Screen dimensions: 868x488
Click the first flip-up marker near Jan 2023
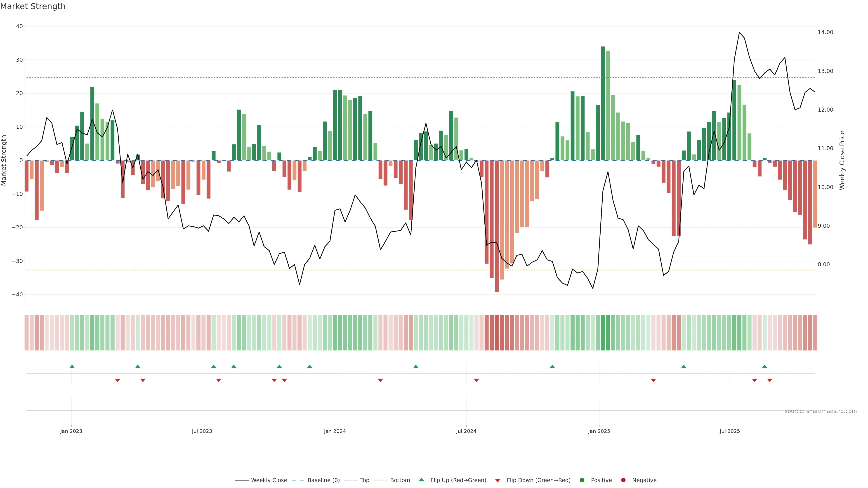72,366
